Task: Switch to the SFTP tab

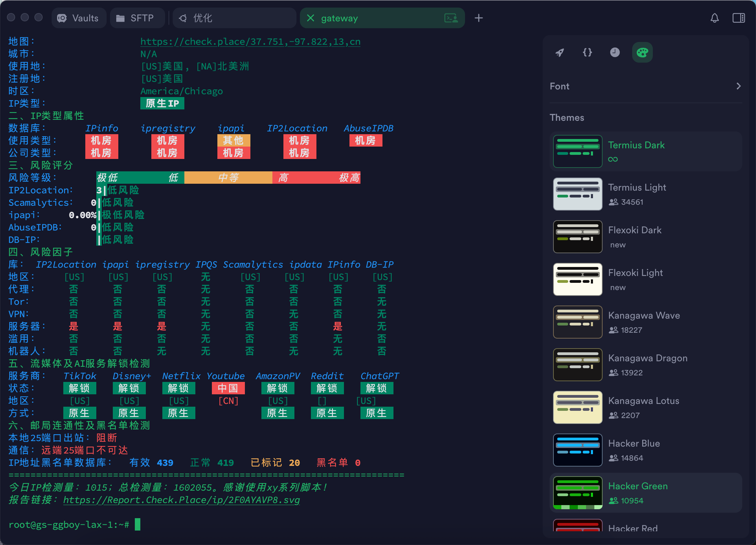Action: pos(137,18)
